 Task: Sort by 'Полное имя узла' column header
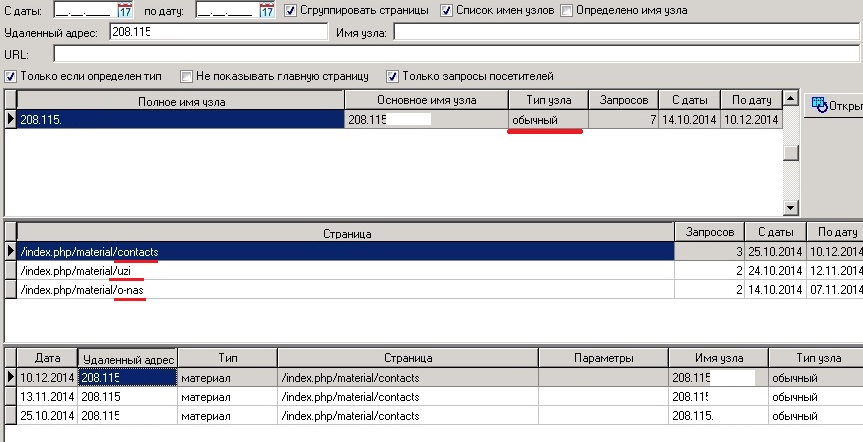pyautogui.click(x=181, y=101)
